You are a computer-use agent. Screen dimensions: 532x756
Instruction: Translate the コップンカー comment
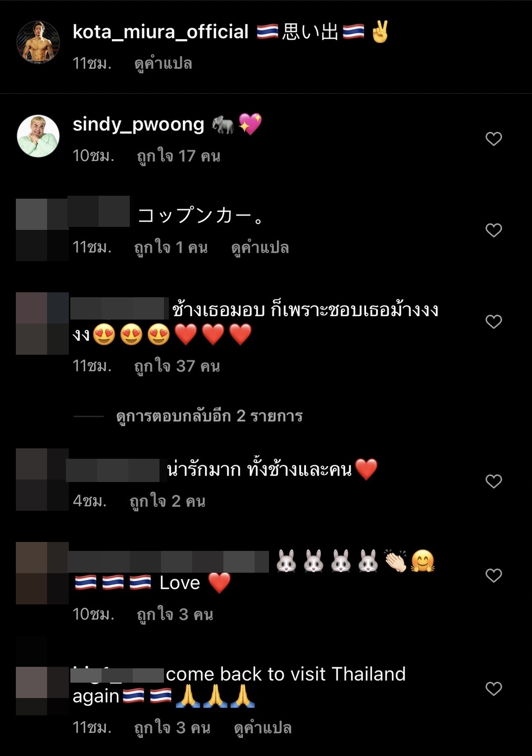pos(260,248)
